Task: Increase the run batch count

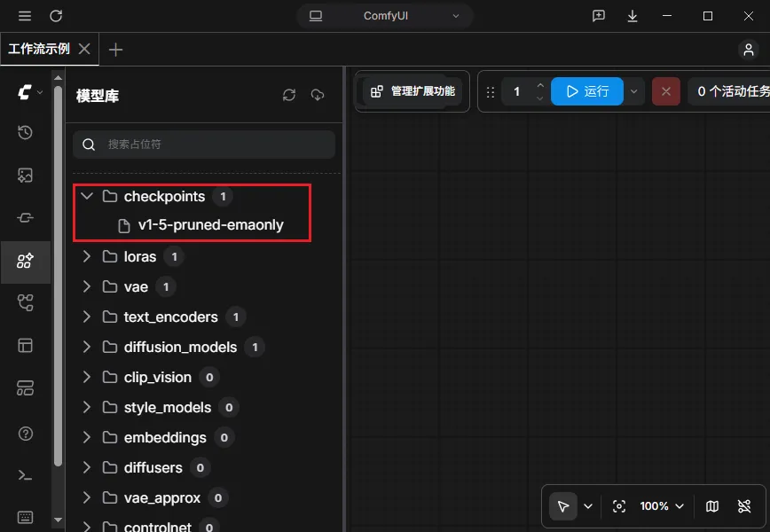Action: (x=540, y=85)
